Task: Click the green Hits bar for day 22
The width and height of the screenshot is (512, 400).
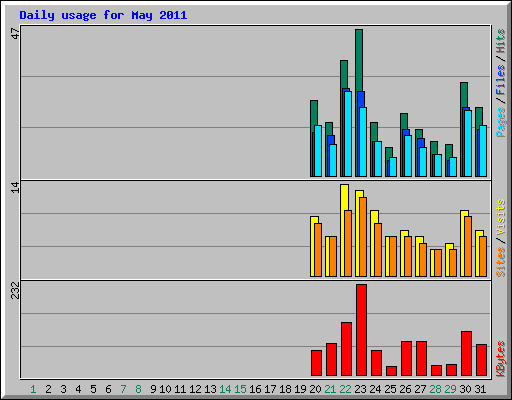Action: tap(344, 74)
